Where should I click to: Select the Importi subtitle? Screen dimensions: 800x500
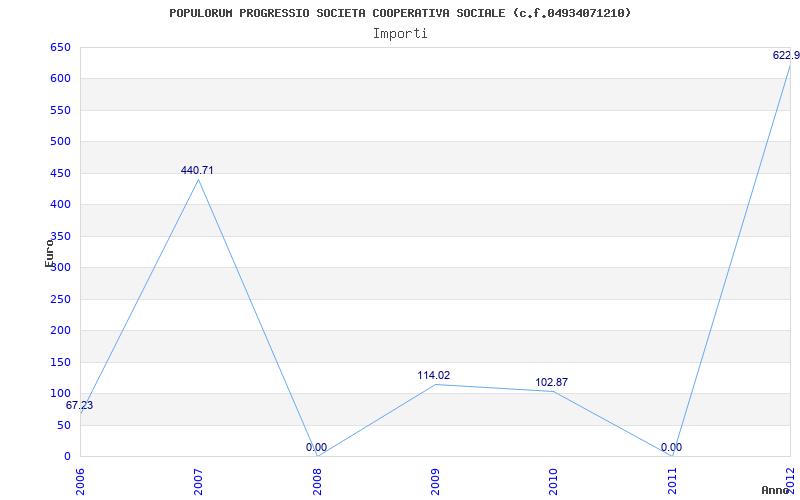[400, 33]
